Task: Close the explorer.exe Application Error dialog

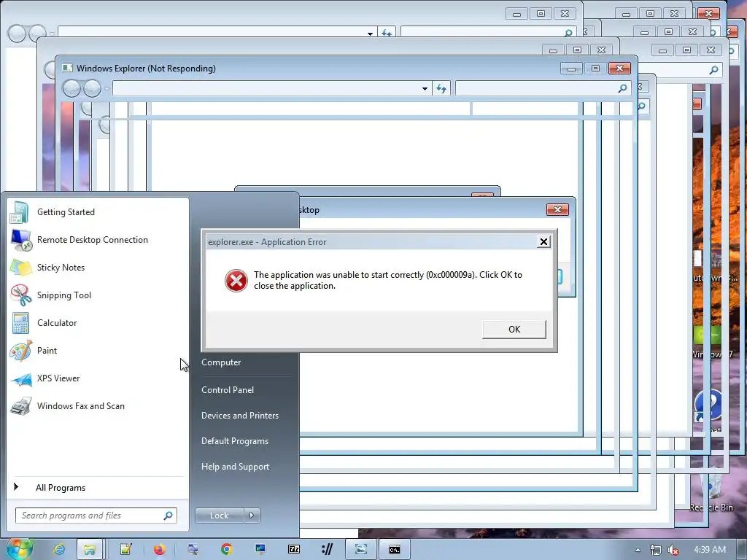Action: [543, 242]
